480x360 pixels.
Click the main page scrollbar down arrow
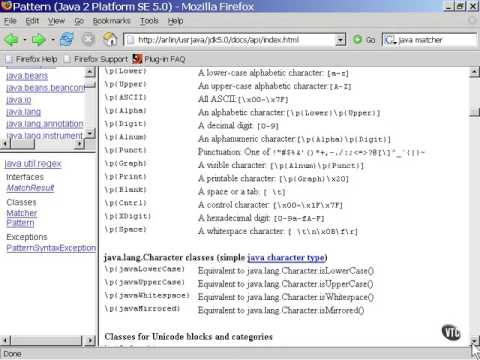pyautogui.click(x=474, y=341)
